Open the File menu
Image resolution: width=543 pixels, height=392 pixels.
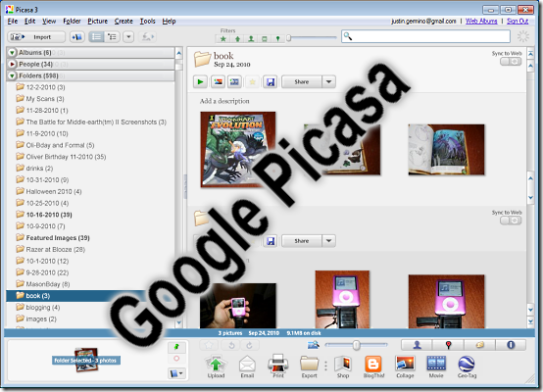pyautogui.click(x=13, y=22)
